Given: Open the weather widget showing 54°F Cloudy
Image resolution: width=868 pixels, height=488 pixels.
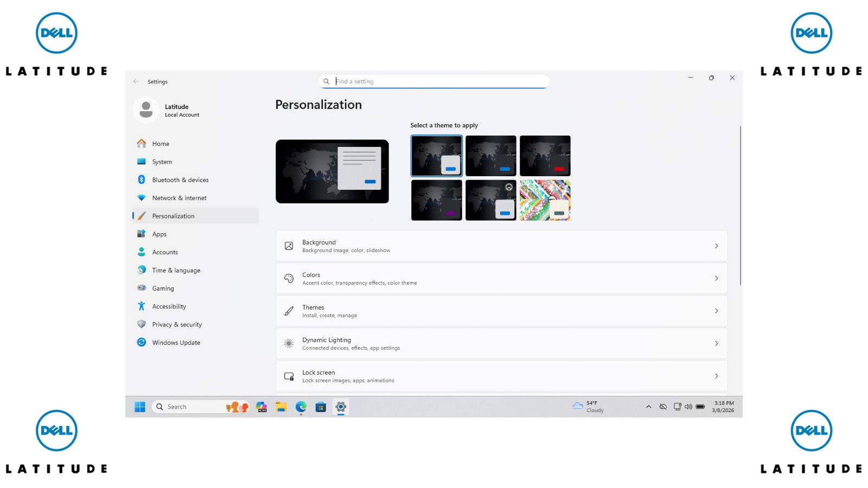Looking at the screenshot, I should [589, 407].
